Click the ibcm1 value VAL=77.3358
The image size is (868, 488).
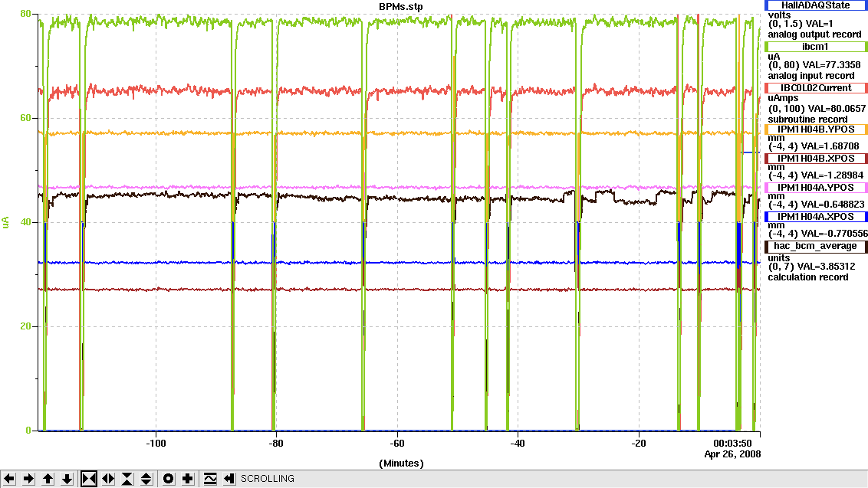[831, 65]
